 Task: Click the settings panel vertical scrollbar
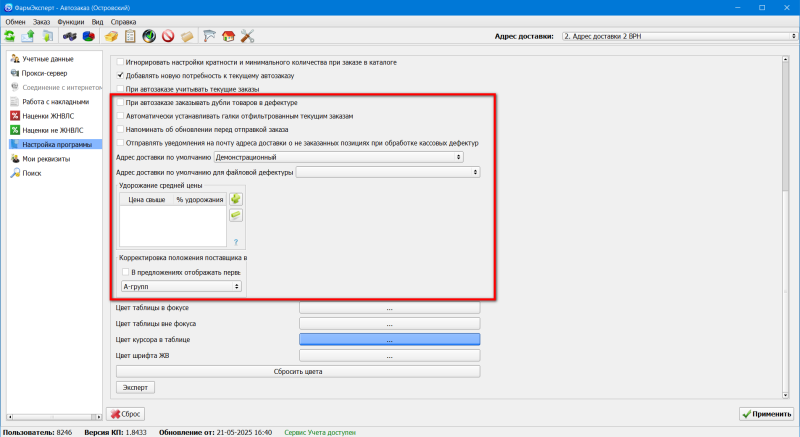coord(785,227)
